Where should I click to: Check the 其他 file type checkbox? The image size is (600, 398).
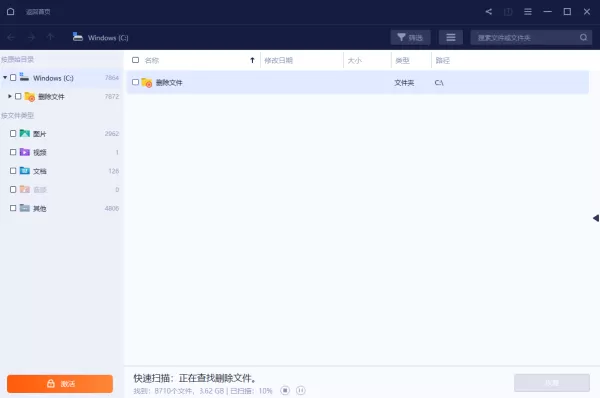point(13,208)
